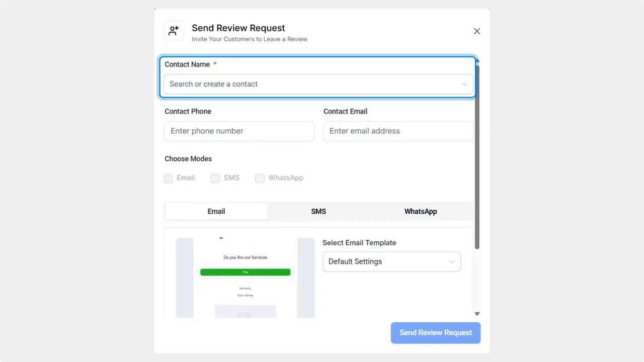Open the Select Email Template dropdown
The width and height of the screenshot is (644, 362).
[x=391, y=261]
